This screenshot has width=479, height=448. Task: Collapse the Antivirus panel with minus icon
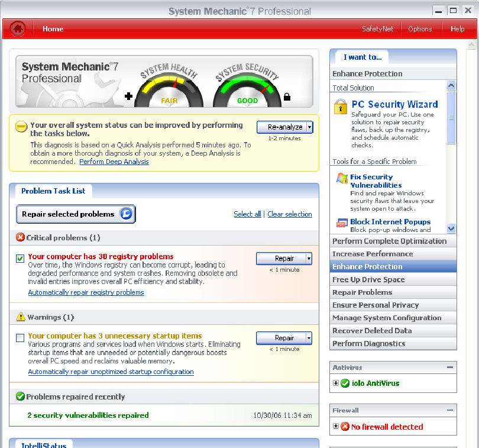coord(449,367)
